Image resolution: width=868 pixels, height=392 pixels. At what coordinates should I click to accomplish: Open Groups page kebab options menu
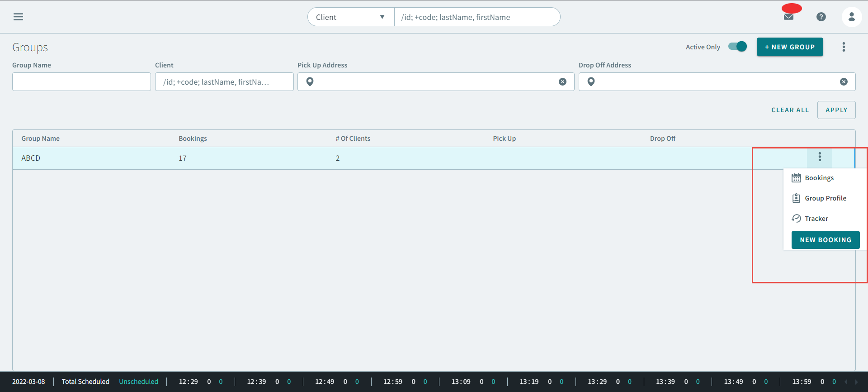844,47
